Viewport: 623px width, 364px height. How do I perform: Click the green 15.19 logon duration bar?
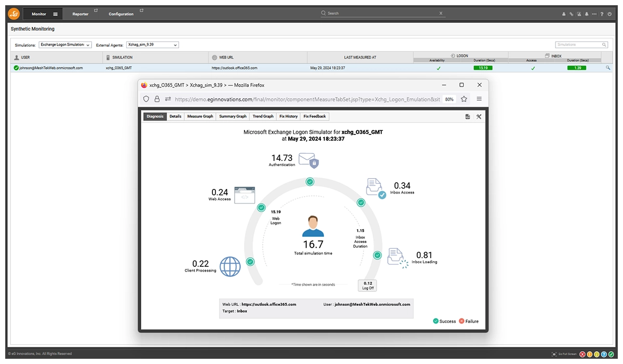pos(482,68)
